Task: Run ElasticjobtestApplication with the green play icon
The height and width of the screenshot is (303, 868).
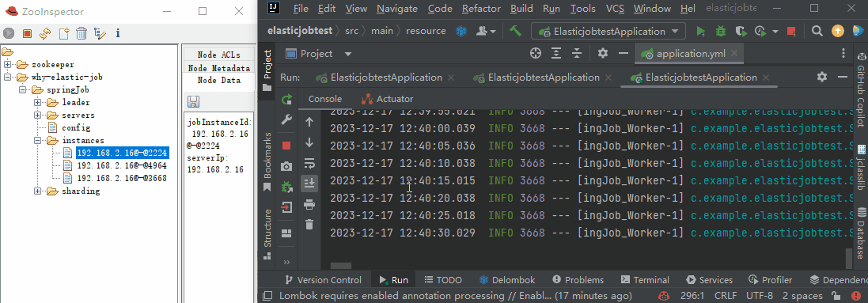Action: tap(701, 31)
